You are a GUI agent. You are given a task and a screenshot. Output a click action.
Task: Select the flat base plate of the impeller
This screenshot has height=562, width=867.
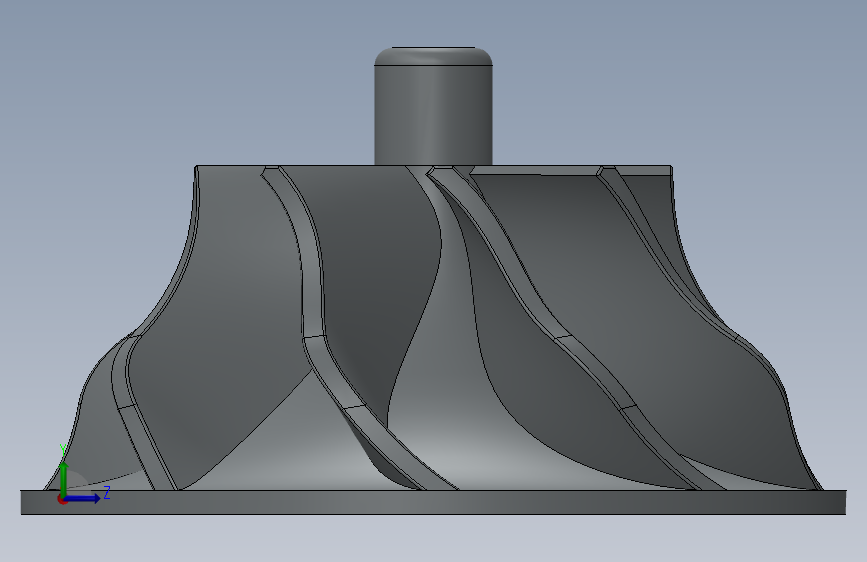[433, 502]
